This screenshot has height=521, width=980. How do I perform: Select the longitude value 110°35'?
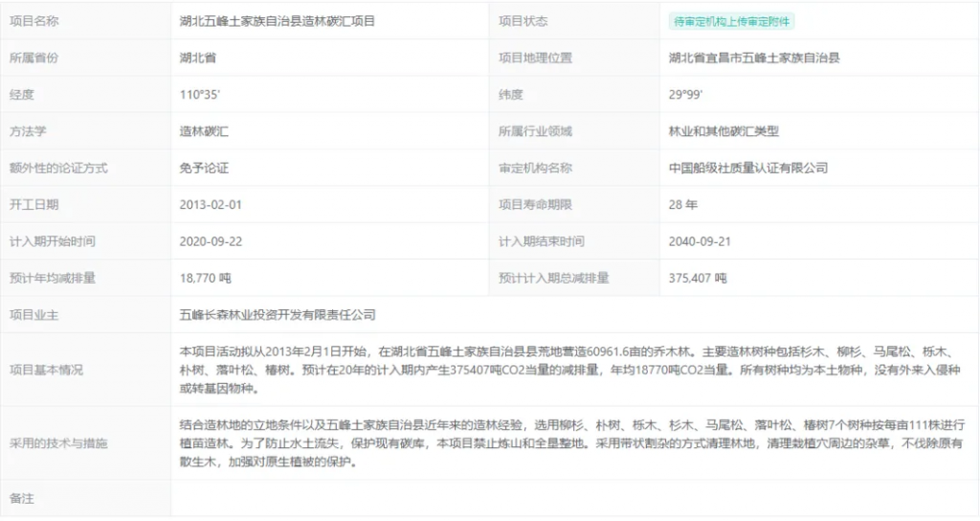(201, 94)
